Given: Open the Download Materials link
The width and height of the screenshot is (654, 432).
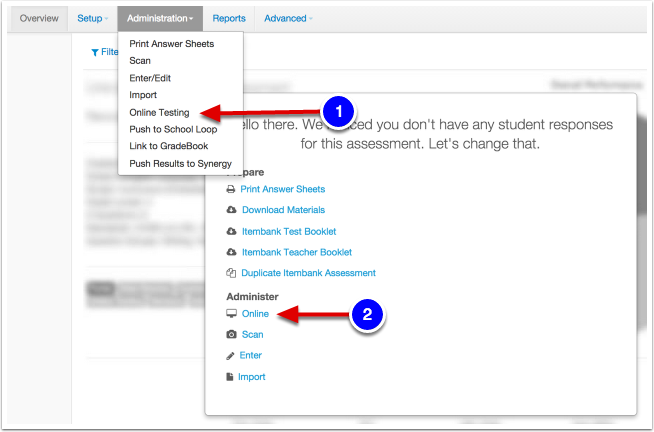Looking at the screenshot, I should [x=283, y=210].
